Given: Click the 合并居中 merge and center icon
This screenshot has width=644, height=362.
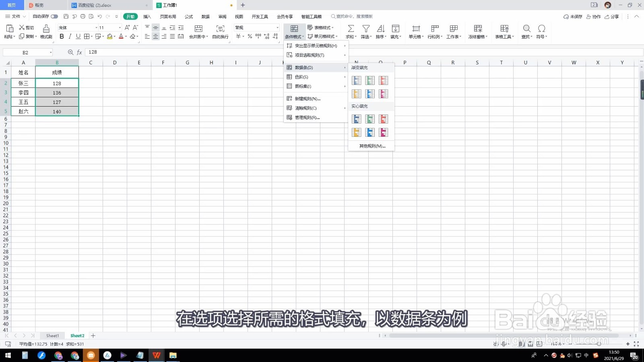Looking at the screenshot, I should point(198,29).
